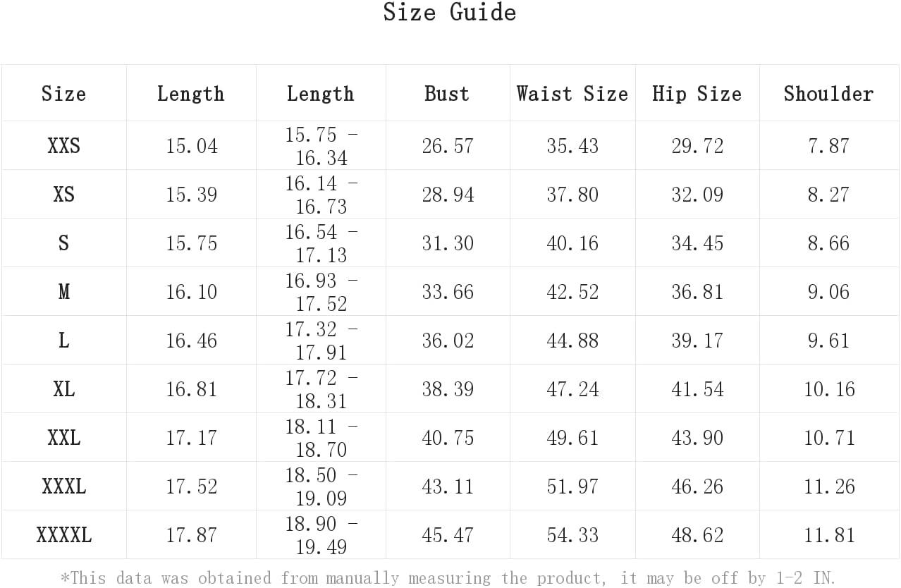
Task: Select the XXXXL size row label
Action: [63, 535]
